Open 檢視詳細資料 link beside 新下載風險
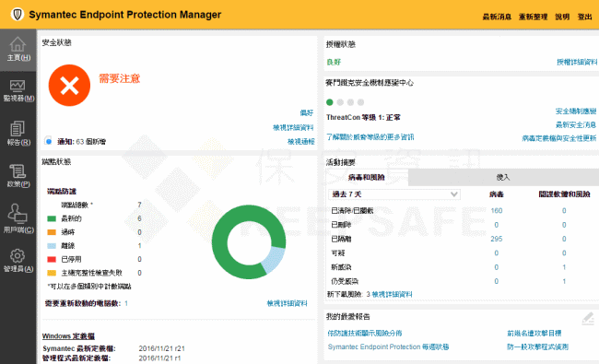The image size is (599, 364). click(392, 294)
